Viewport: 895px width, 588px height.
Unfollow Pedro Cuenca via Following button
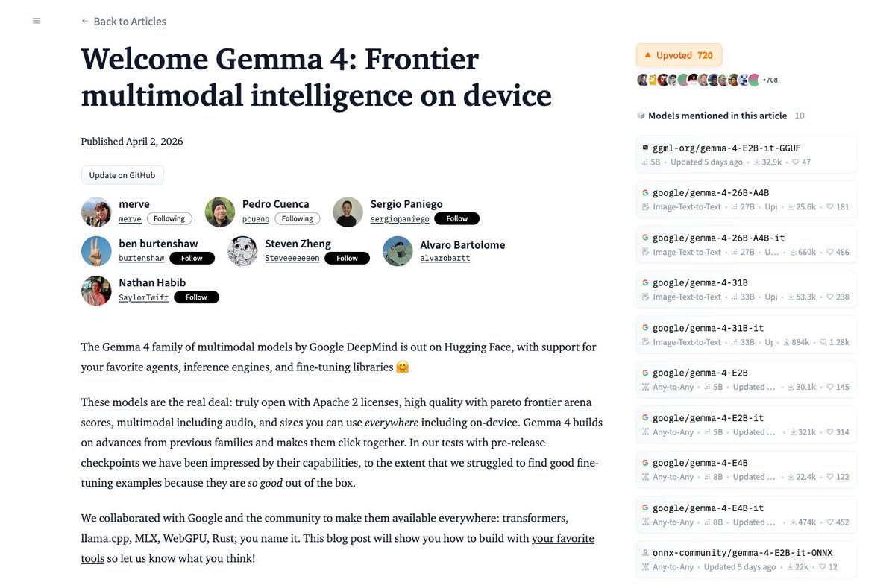[298, 218]
